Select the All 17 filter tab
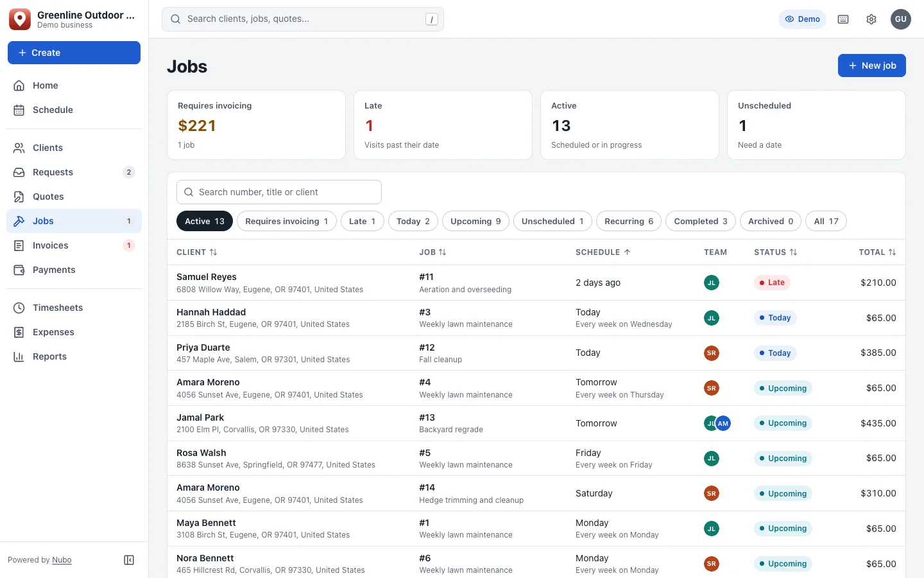The image size is (924, 578). [x=826, y=221]
